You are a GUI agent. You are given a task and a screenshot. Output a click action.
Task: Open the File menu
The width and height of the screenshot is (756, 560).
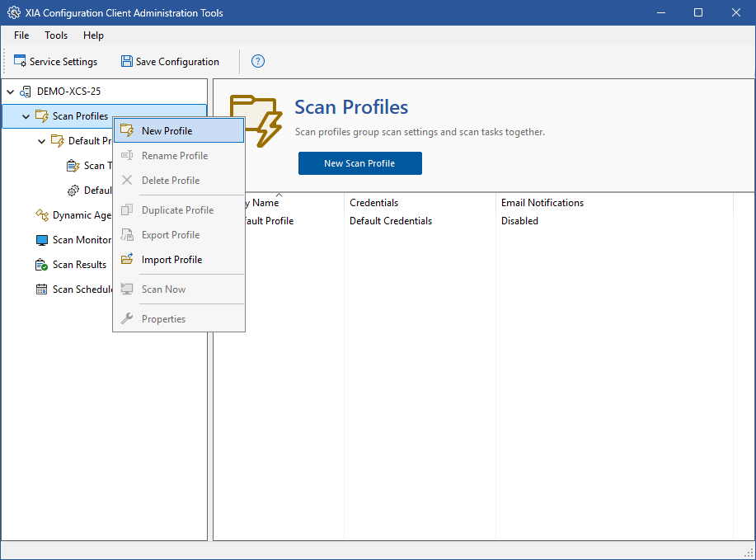(21, 35)
